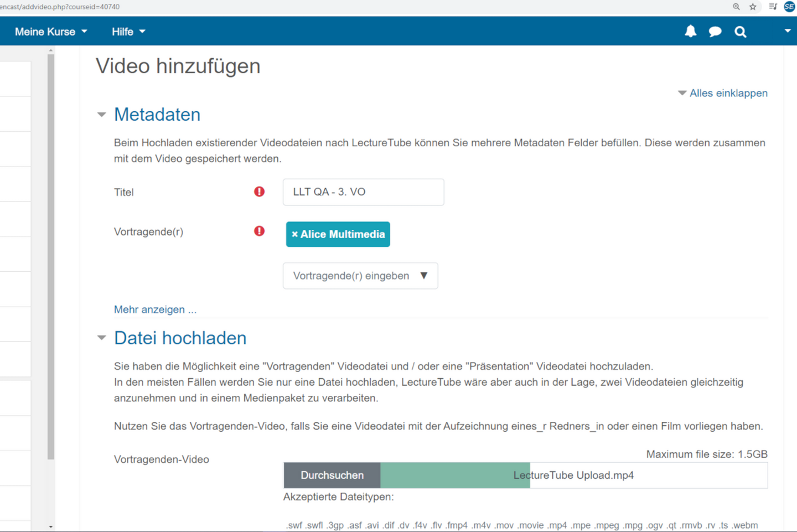Remove the Alice Multimedia presenter tag
Viewport: 797px width, 532px height.
tap(295, 234)
